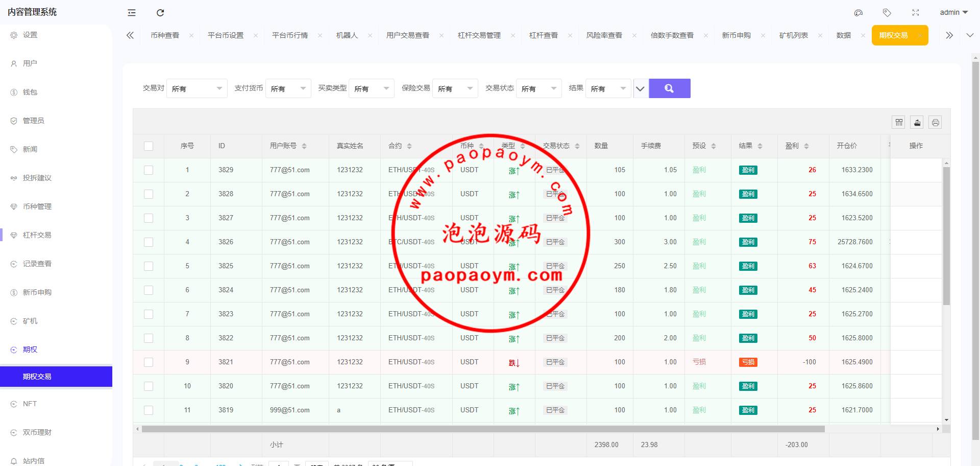Open 管理员 sidebar item
The height and width of the screenshot is (466, 980).
56,121
